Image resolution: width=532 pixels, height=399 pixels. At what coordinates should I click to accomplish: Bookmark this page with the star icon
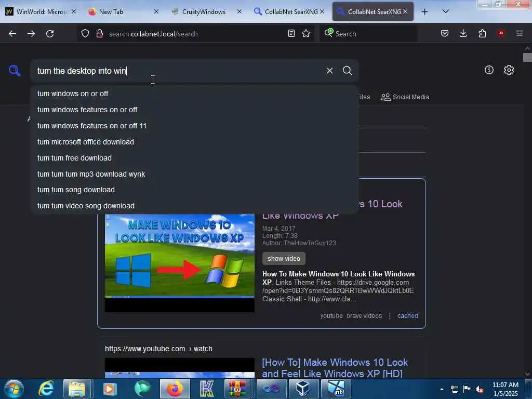(306, 33)
